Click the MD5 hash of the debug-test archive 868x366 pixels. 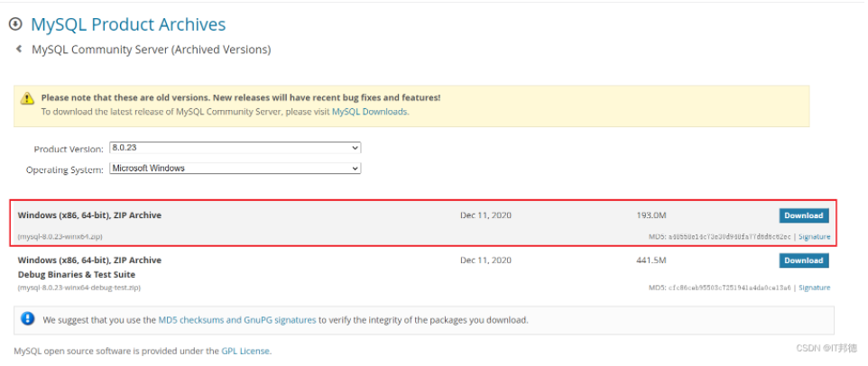click(x=730, y=288)
